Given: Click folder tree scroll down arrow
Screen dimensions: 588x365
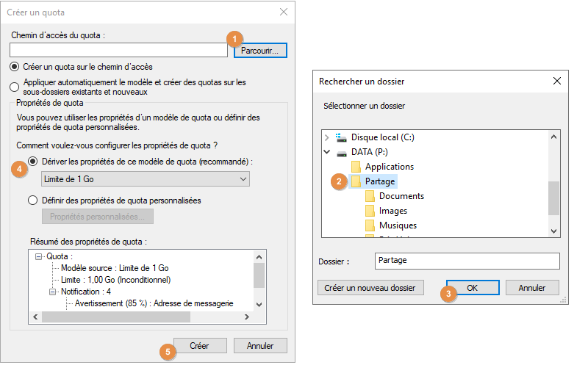Looking at the screenshot, I should coord(553,231).
